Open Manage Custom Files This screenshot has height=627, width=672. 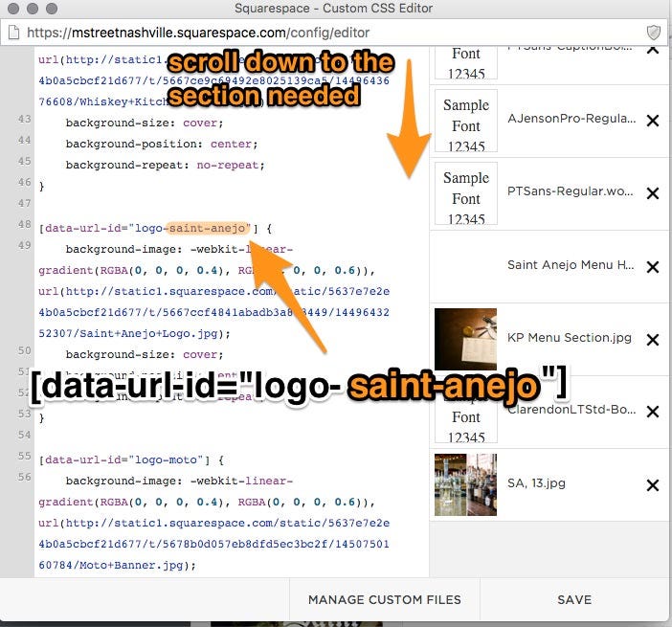385,599
